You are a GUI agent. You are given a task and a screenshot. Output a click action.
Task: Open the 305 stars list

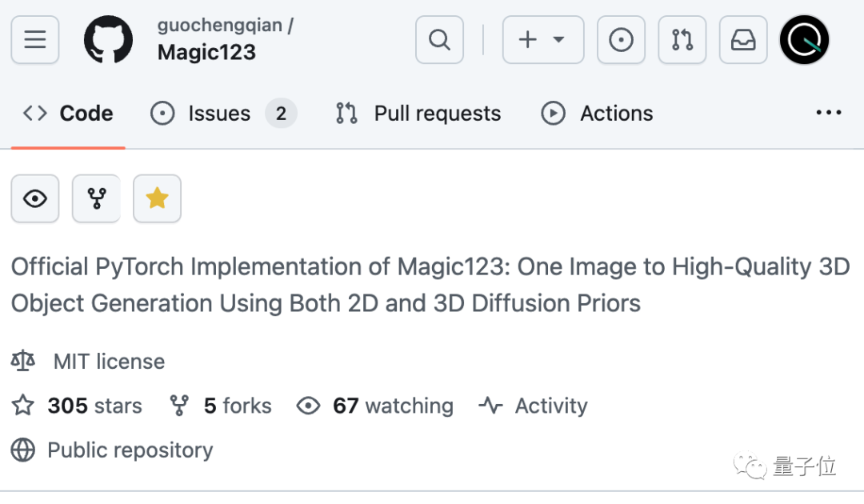coord(94,406)
